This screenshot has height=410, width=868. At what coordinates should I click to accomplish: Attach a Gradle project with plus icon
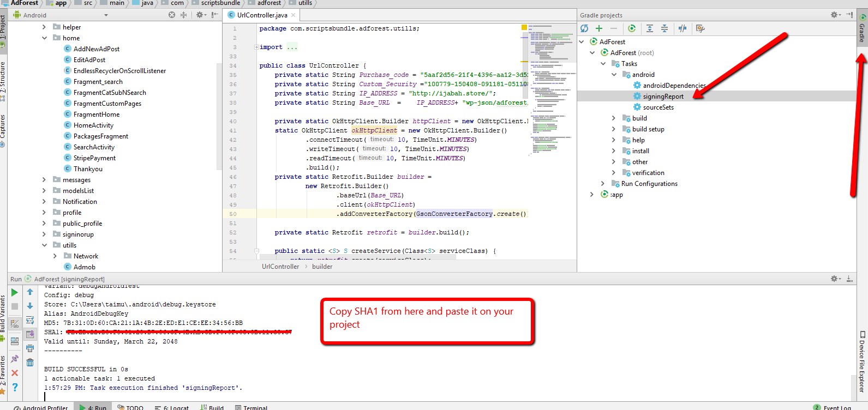tap(599, 28)
